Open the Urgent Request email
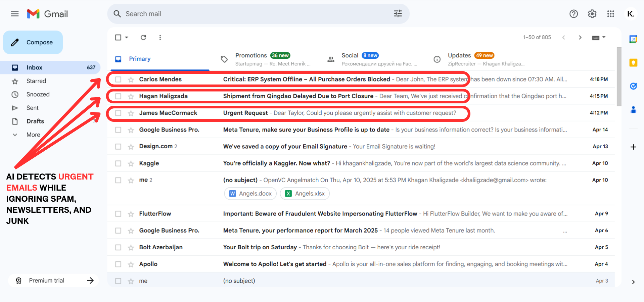 tap(361, 113)
